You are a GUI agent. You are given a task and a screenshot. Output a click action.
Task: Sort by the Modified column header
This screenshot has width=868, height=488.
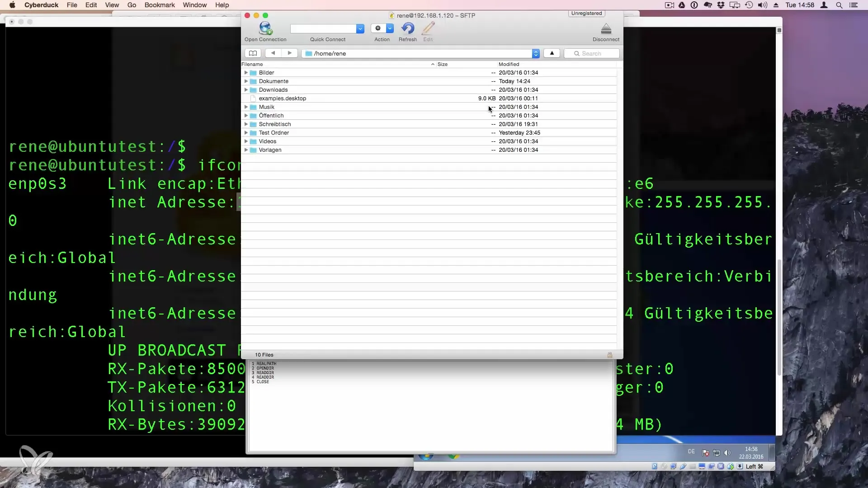pyautogui.click(x=557, y=64)
